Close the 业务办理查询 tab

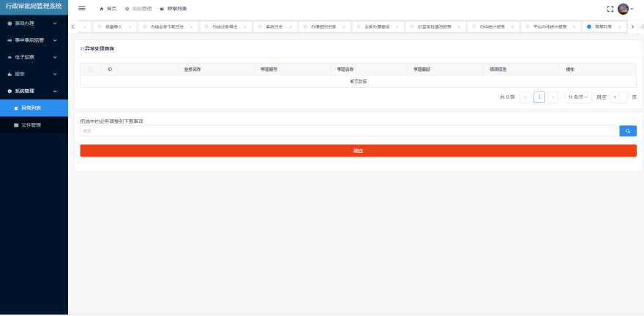tap(397, 27)
